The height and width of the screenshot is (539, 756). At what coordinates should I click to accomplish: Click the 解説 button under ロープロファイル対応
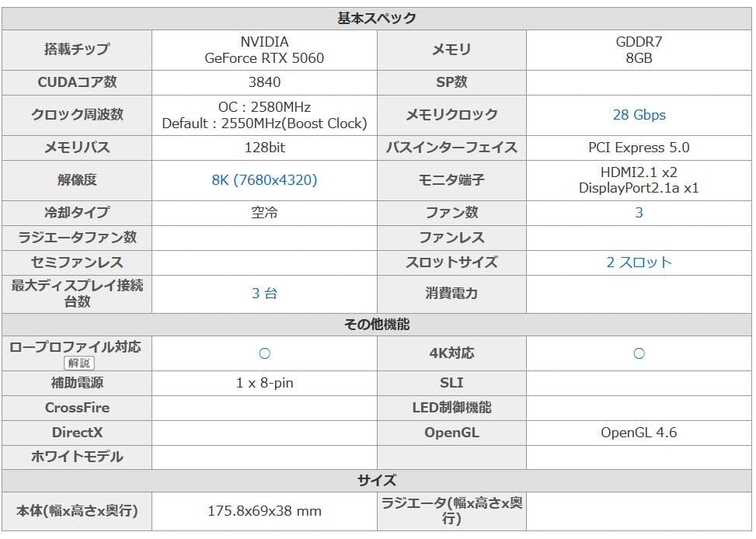coord(81,363)
